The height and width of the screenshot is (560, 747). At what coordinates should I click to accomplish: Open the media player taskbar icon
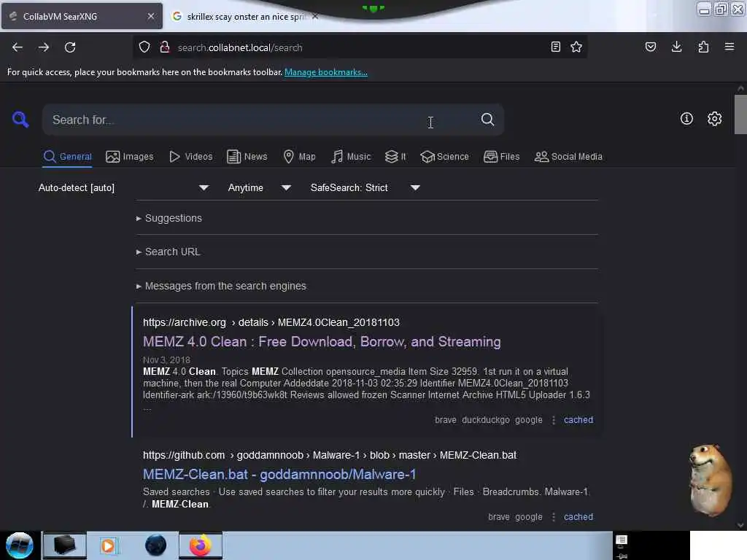[x=108, y=545]
